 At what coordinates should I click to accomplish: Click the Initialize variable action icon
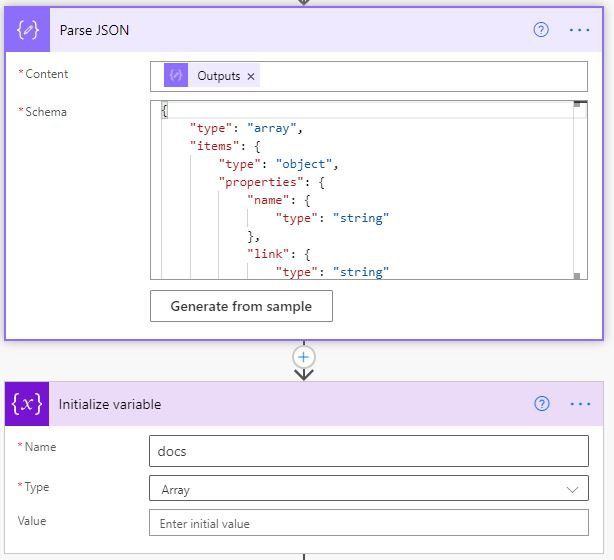(x=27, y=403)
